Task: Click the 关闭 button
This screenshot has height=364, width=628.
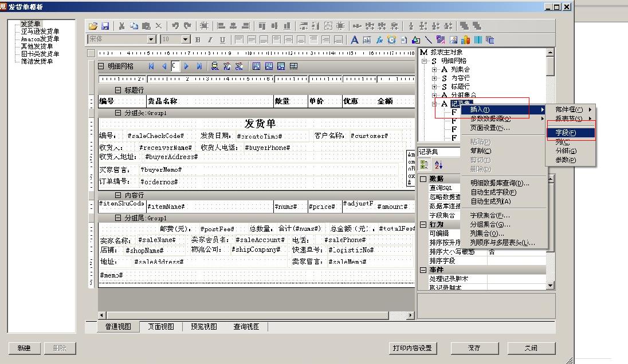Action: pos(532,348)
